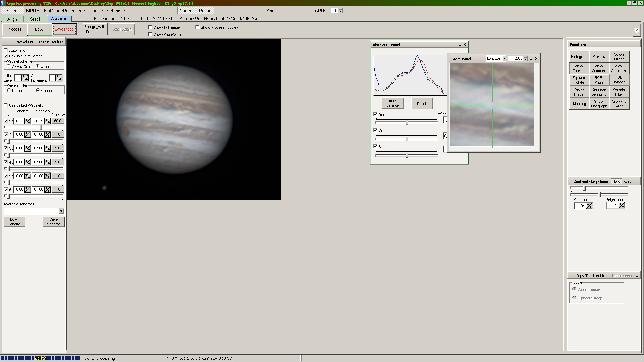644x362 pixels.
Task: Click layer 1 sharpen spinner arrows
Action: (x=48, y=121)
